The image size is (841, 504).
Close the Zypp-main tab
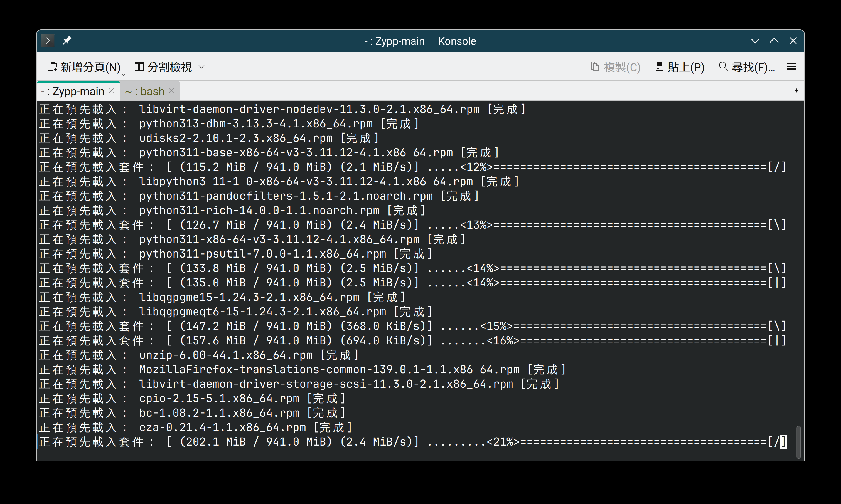point(111,91)
